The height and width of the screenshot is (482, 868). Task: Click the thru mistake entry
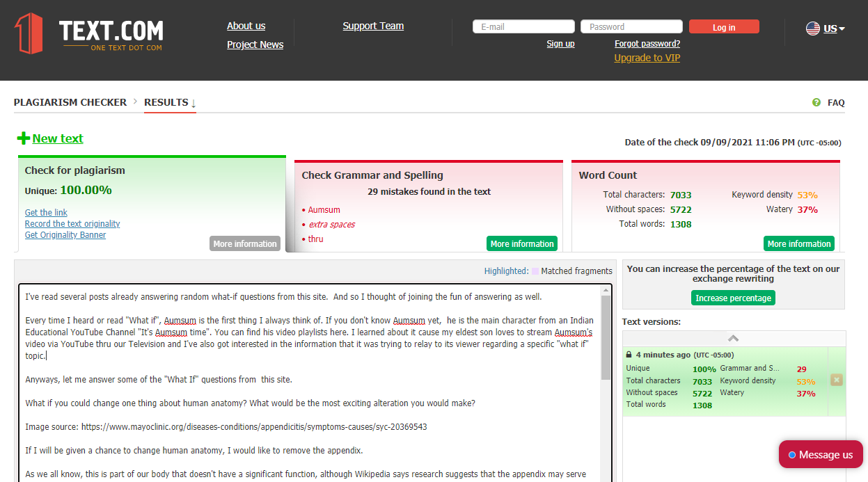(x=315, y=239)
